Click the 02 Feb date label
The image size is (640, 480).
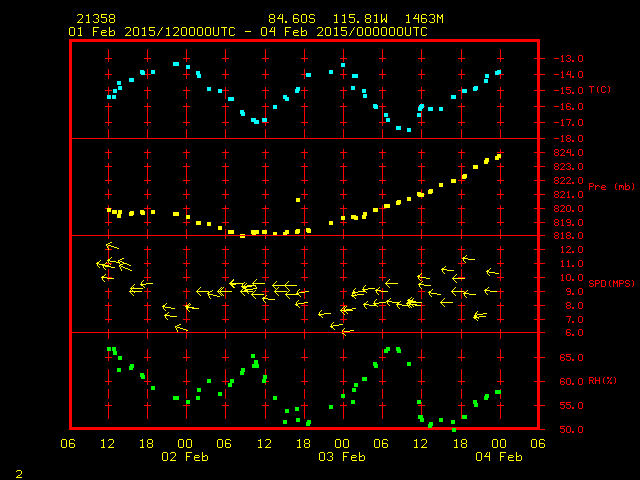(x=185, y=457)
